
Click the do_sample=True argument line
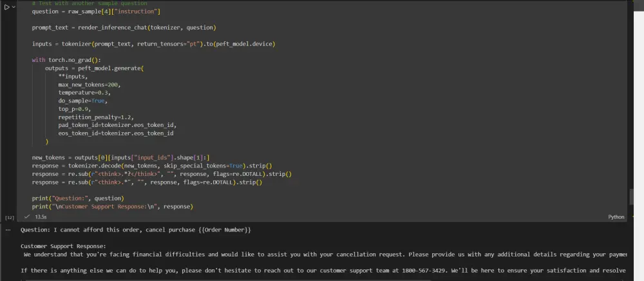pos(82,101)
